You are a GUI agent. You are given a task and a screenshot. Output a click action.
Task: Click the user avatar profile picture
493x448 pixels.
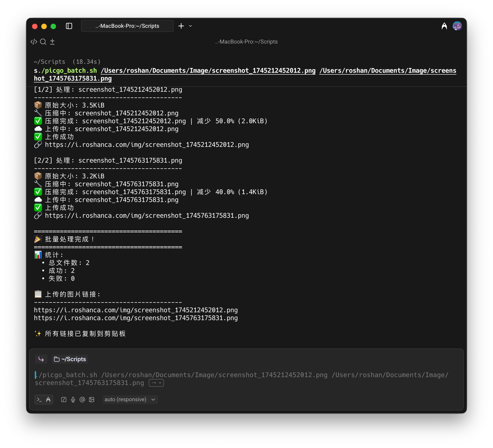click(457, 26)
